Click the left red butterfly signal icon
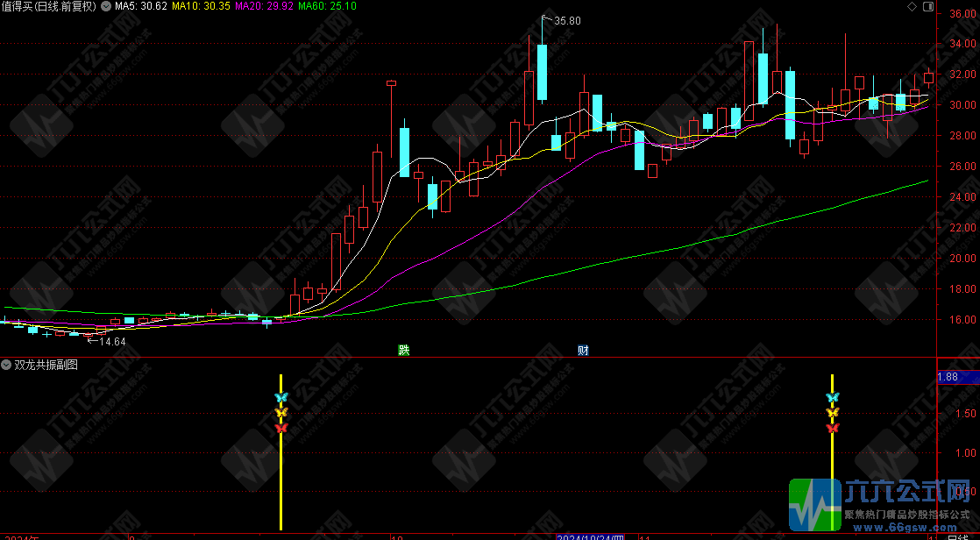 tap(281, 428)
